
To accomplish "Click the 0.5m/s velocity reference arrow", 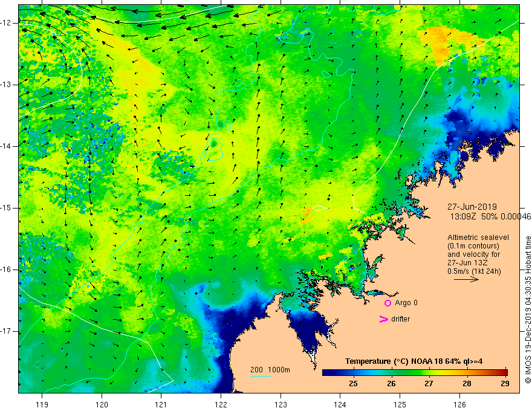I will click(467, 280).
